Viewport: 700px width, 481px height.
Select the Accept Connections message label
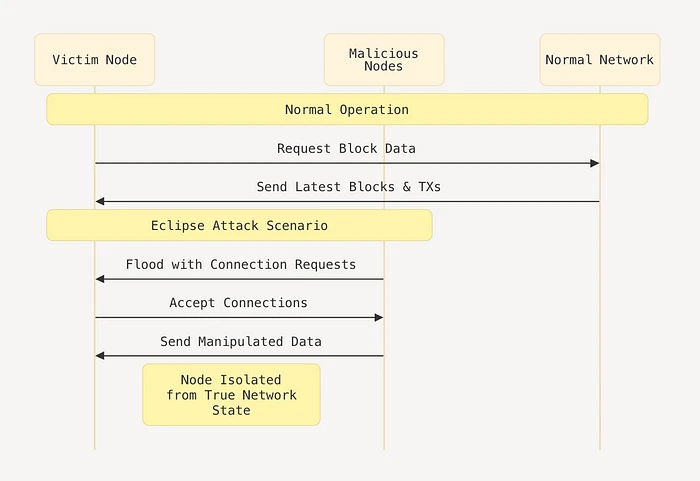[238, 302]
